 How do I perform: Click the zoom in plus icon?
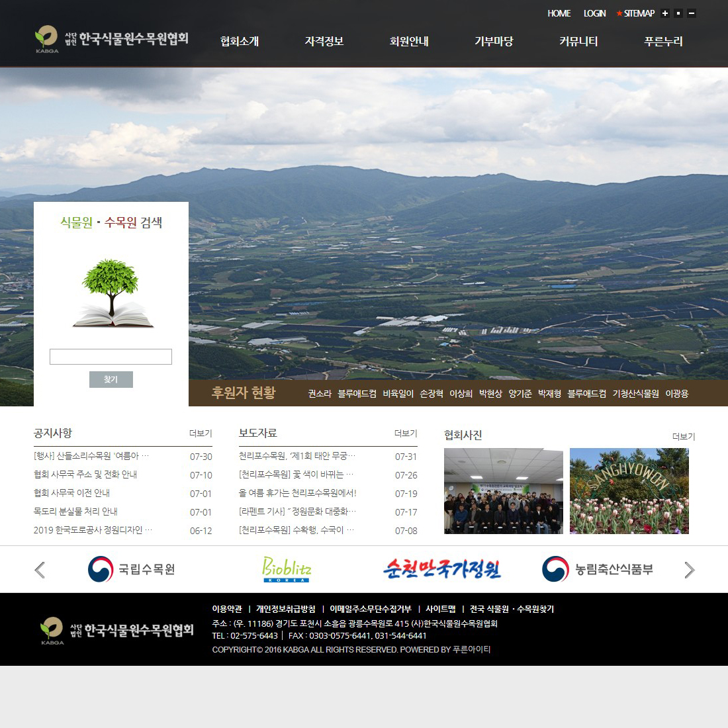coord(665,13)
